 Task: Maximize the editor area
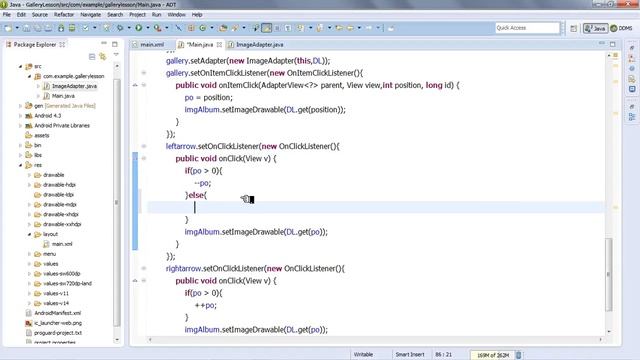click(613, 44)
